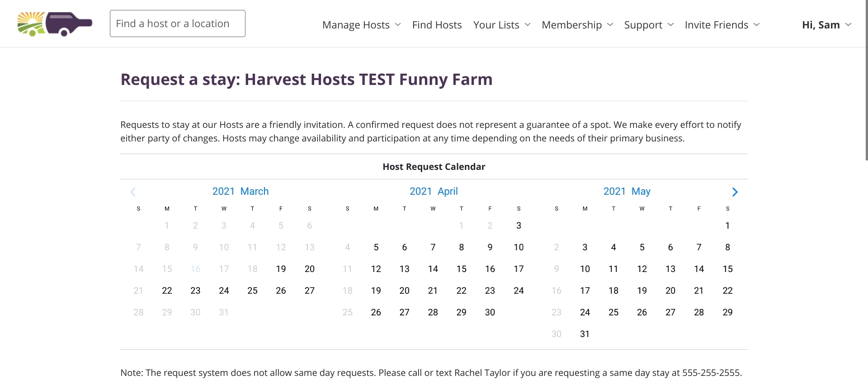Screen dimensions: 868x389
Task: Select March 20 on the calendar
Action: coord(309,269)
